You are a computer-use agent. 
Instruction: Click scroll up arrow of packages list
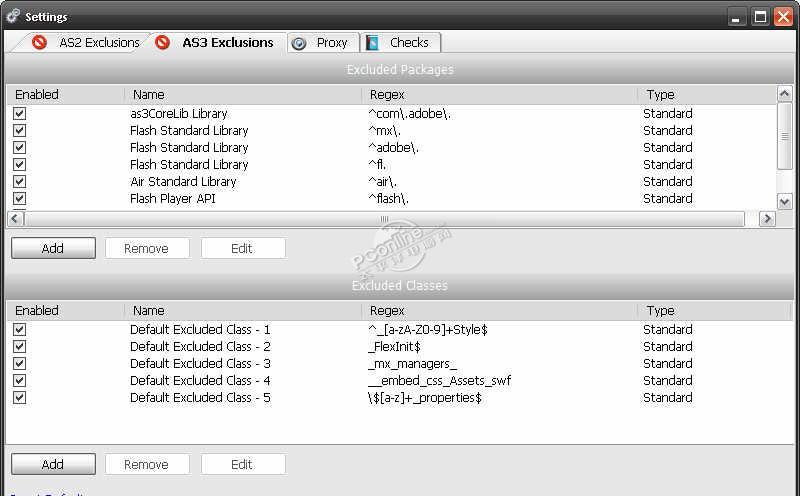pyautogui.click(x=785, y=93)
